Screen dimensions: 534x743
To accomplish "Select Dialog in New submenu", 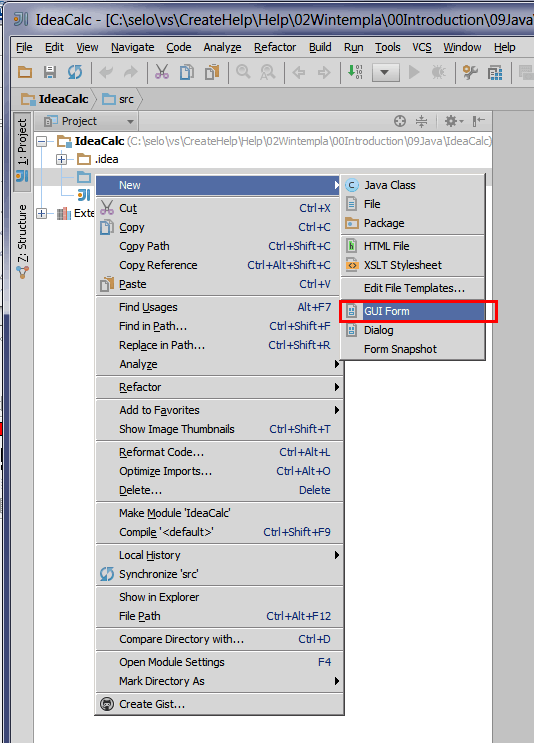I will [x=413, y=330].
